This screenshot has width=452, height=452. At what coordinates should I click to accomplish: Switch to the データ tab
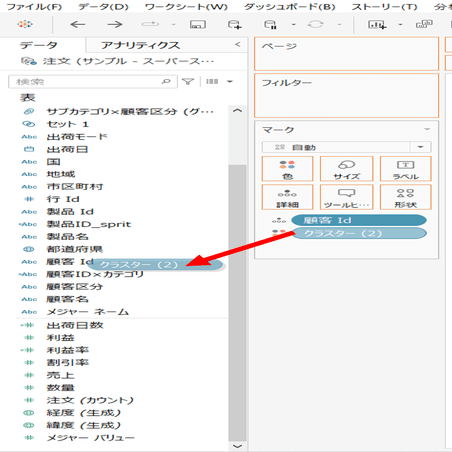pyautogui.click(x=39, y=45)
